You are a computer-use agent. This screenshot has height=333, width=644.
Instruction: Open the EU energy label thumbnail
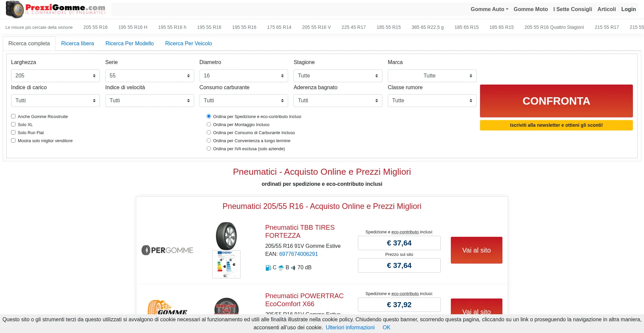pos(226,264)
